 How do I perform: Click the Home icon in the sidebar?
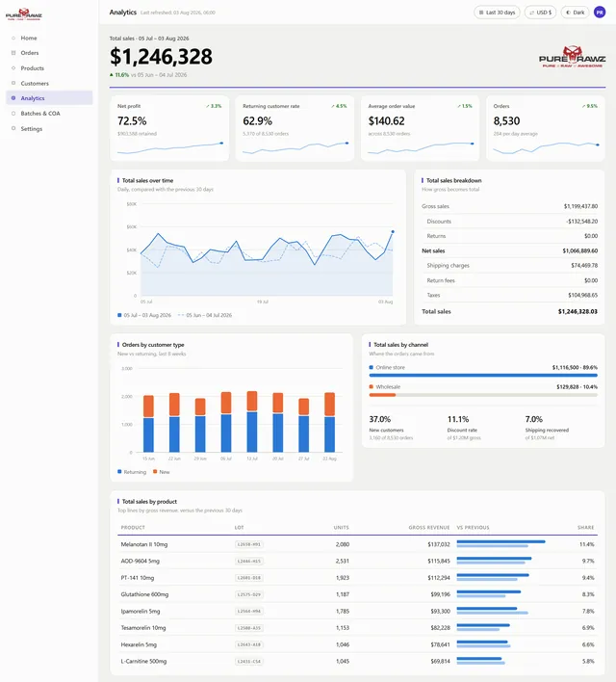(x=13, y=38)
